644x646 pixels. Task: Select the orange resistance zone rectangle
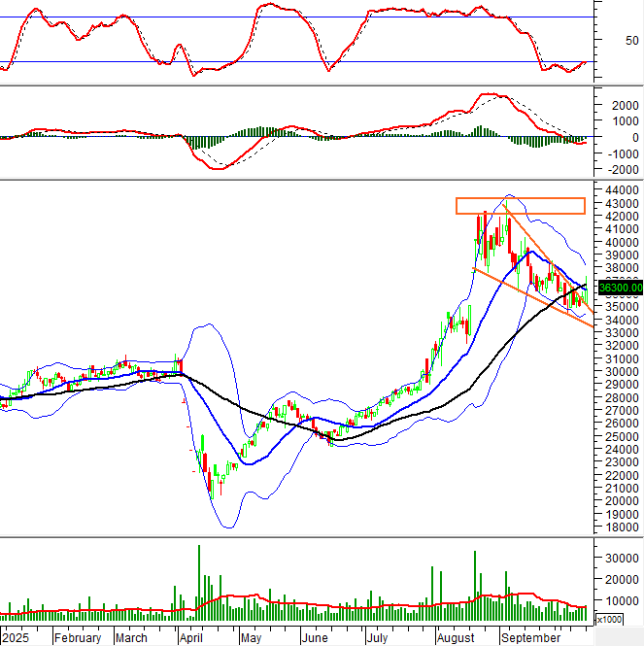(x=521, y=206)
